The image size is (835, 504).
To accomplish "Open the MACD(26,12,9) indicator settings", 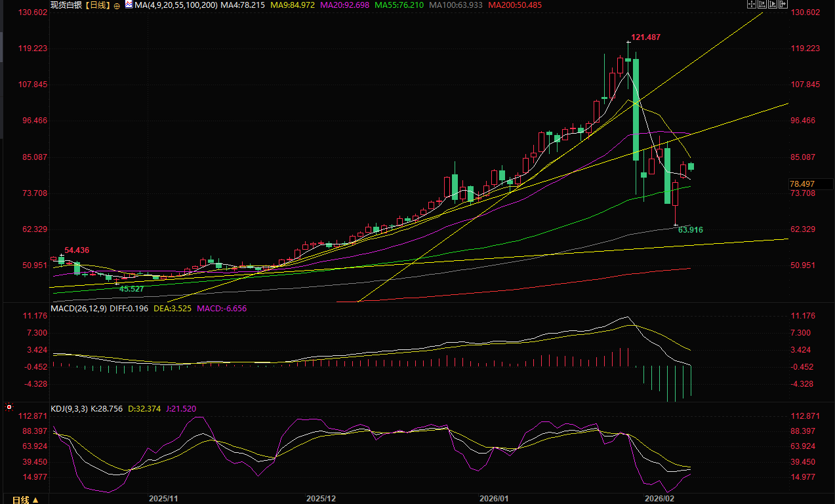I will [80, 308].
